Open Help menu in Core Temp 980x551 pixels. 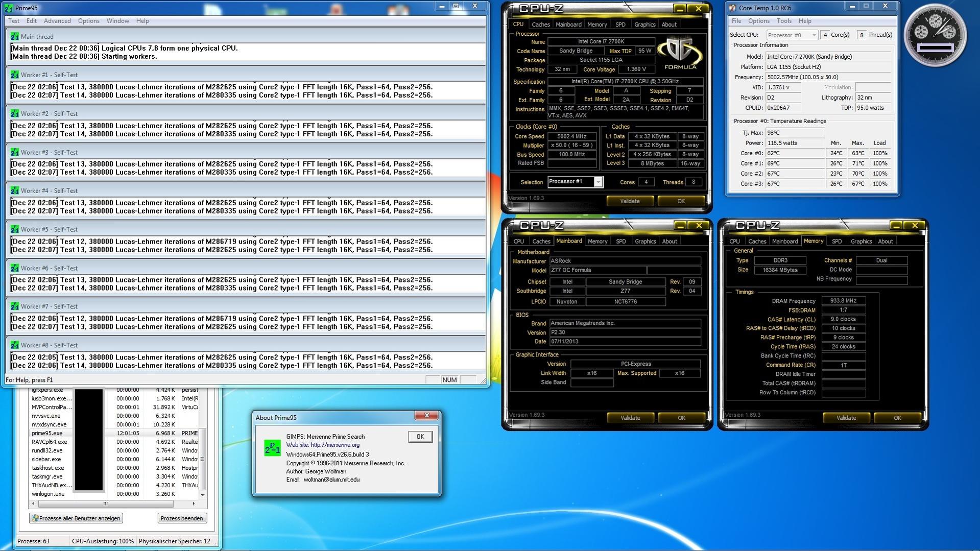(x=805, y=21)
